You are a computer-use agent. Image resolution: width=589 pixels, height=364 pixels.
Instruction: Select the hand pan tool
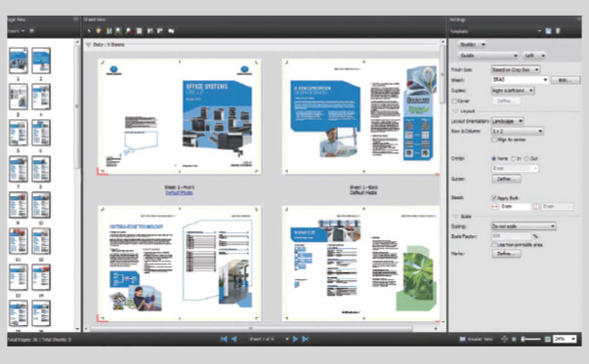point(99,31)
